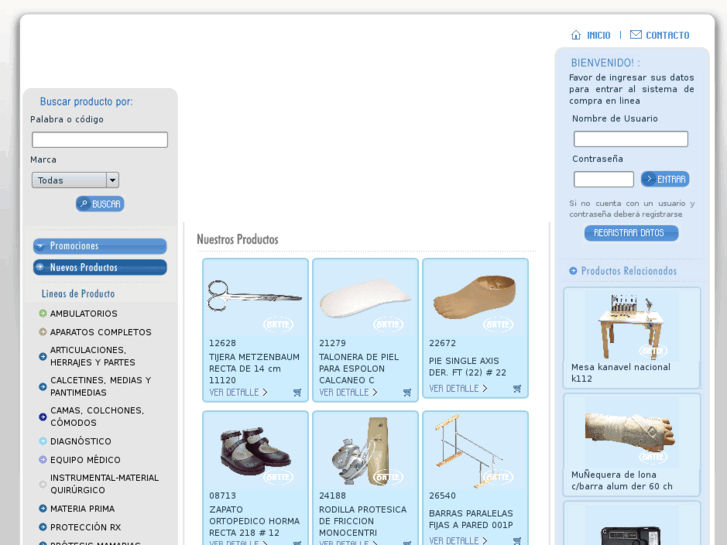This screenshot has height=545, width=727.
Task: Click 'BARRAS PARALELAS FIJAS A PARED 001P' title
Action: pos(471,519)
